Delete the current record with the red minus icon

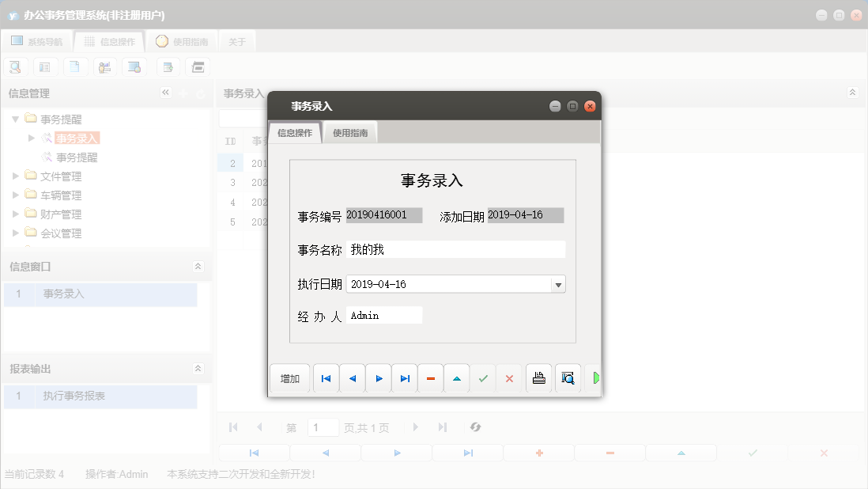tap(430, 378)
